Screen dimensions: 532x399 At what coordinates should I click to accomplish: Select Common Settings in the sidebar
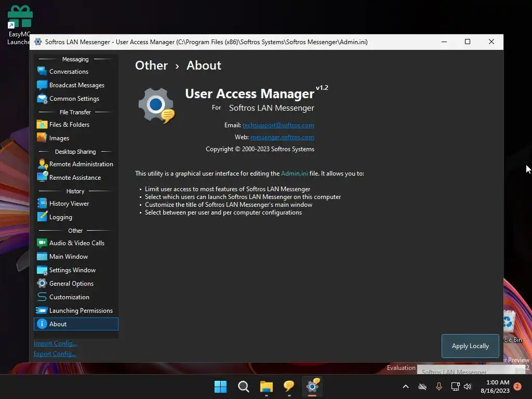click(76, 99)
